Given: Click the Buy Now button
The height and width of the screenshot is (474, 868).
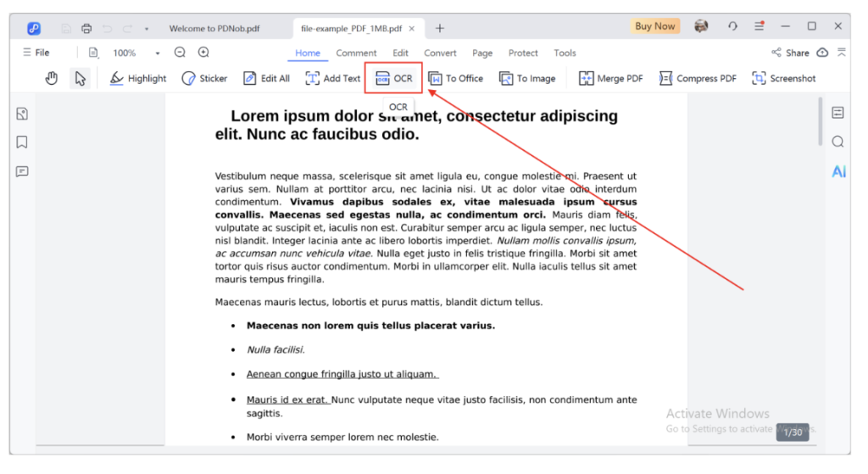Looking at the screenshot, I should [655, 26].
